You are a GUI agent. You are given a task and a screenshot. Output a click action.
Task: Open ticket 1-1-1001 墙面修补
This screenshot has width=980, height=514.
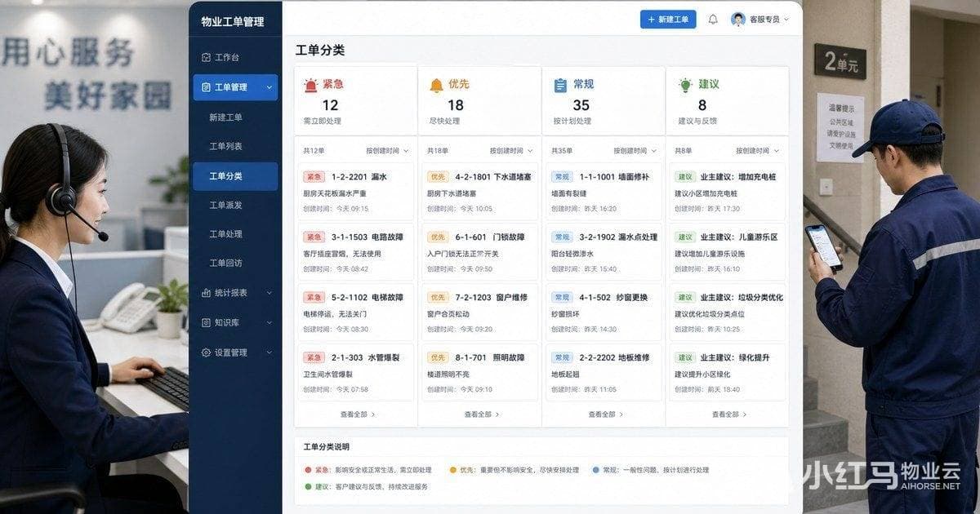click(x=604, y=191)
